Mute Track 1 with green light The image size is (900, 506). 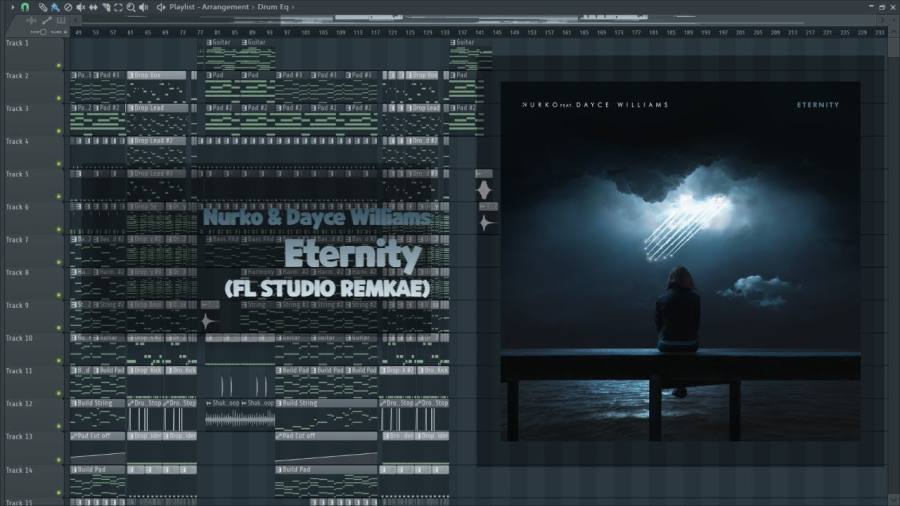(x=59, y=65)
